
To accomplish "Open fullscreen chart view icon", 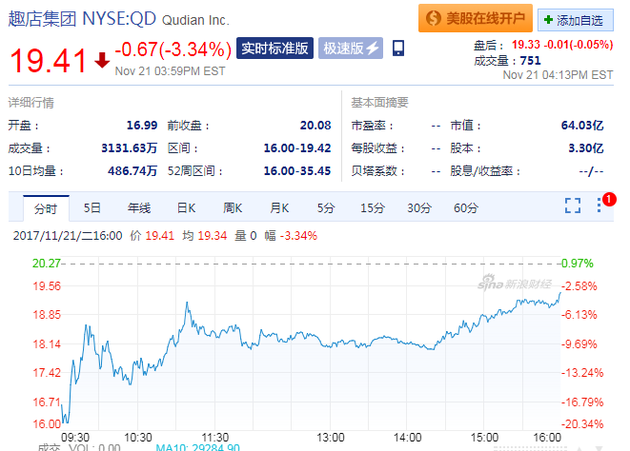I will [573, 205].
